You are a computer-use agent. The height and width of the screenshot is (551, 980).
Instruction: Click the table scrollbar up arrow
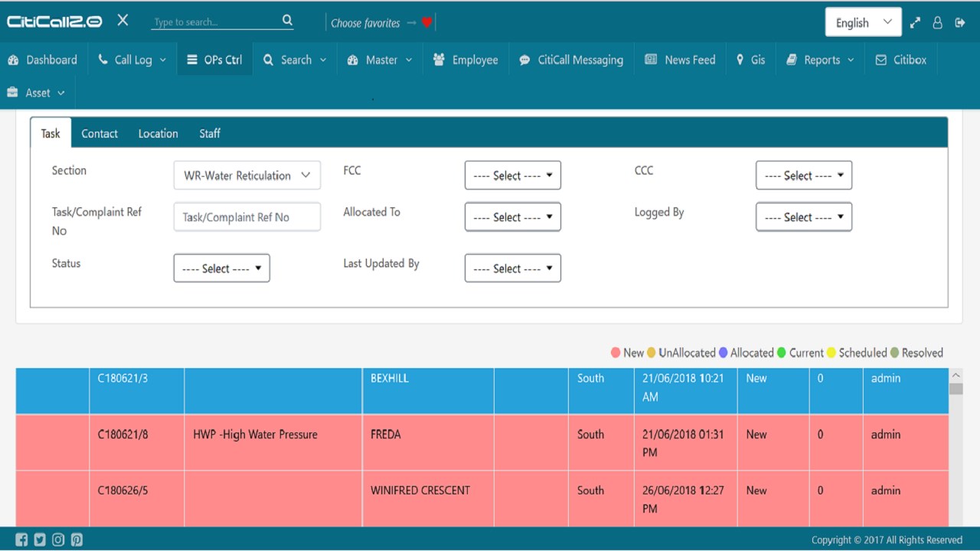pos(955,375)
